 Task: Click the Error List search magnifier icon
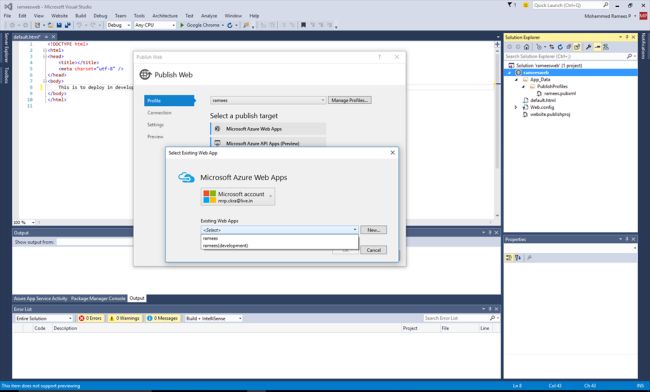[x=492, y=318]
